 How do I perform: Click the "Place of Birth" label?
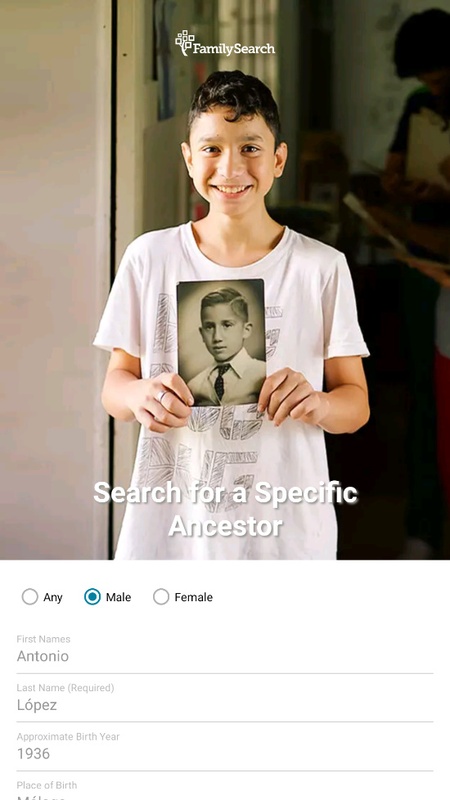pyautogui.click(x=46, y=785)
